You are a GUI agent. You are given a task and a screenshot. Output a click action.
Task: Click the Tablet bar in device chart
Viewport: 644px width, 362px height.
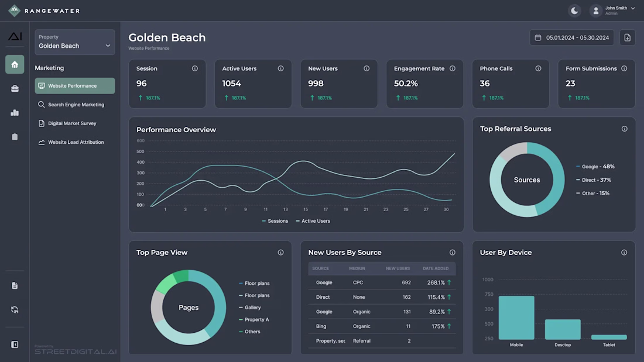[609, 337]
